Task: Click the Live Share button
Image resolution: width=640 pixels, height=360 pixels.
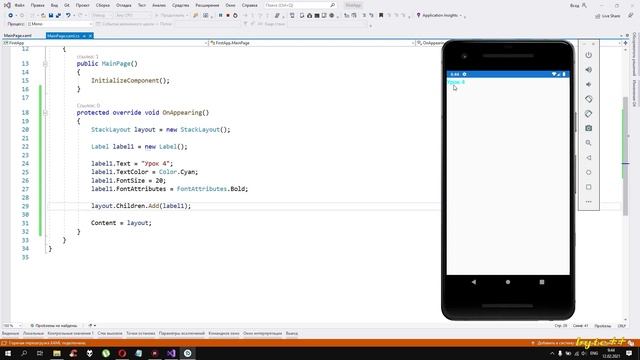Action: tap(608, 16)
